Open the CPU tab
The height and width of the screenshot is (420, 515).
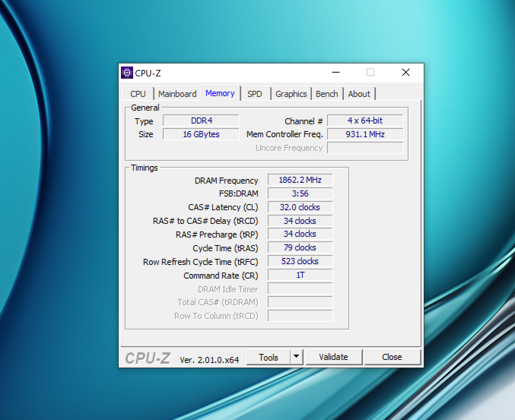point(138,94)
